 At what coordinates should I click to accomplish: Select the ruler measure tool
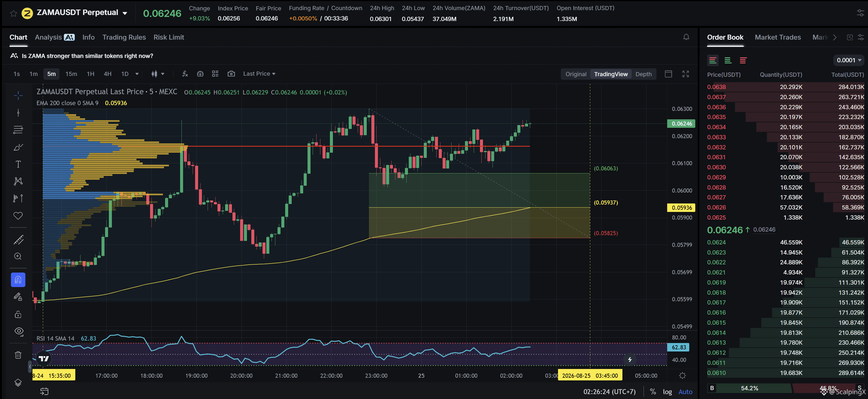pyautogui.click(x=18, y=240)
